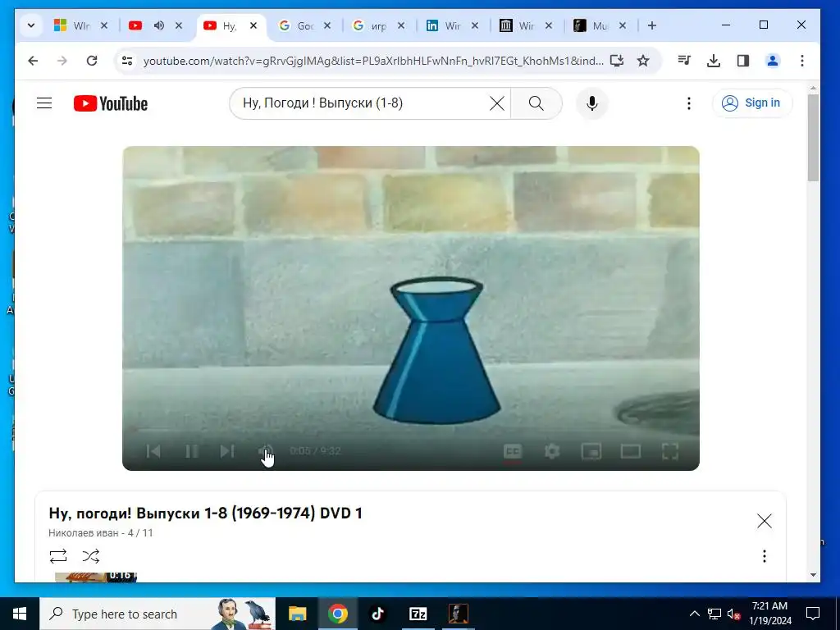Run search with the magnifier button
Image resolution: width=840 pixels, height=630 pixels.
(x=536, y=103)
